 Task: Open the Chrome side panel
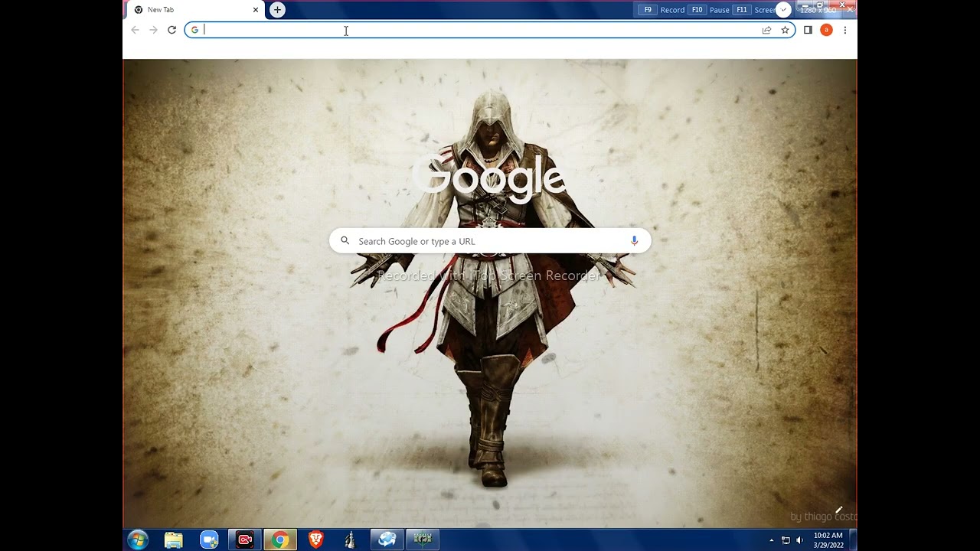[808, 30]
